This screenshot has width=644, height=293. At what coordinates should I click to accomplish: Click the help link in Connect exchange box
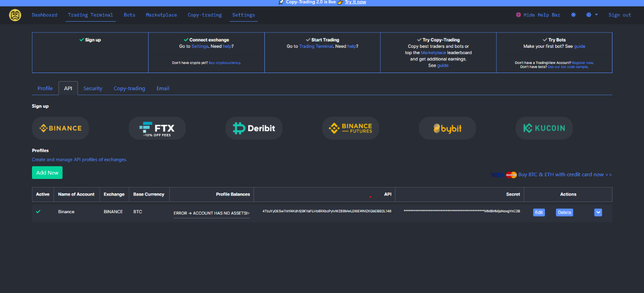(x=227, y=46)
